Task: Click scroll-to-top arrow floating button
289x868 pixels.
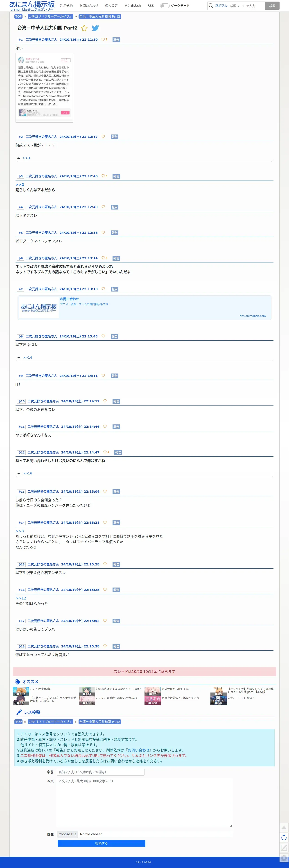Action: point(284,828)
